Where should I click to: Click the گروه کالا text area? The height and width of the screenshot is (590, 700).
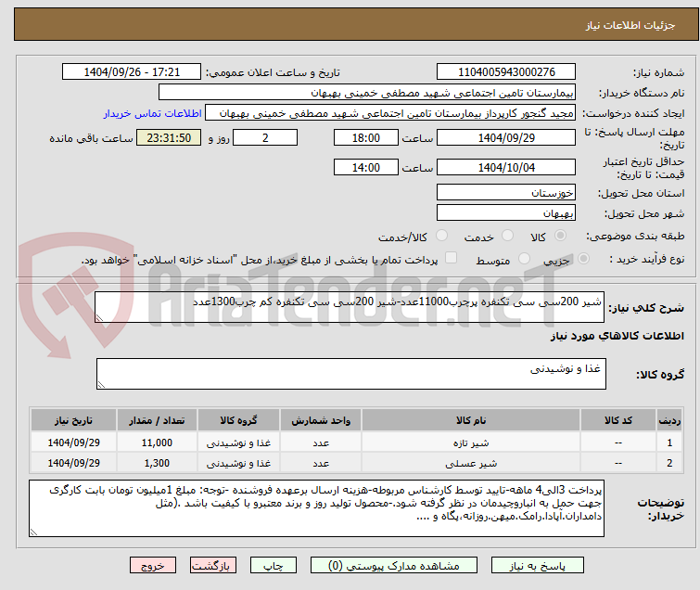pos(351,374)
